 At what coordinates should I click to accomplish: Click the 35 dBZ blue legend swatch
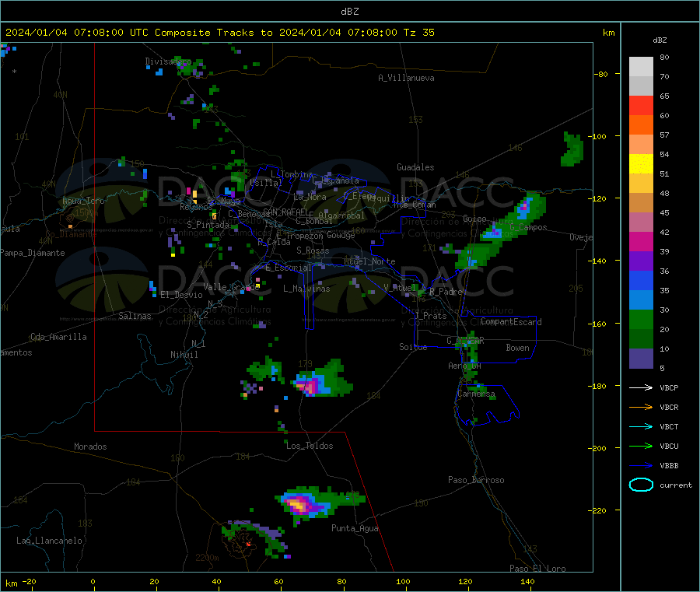(x=641, y=300)
